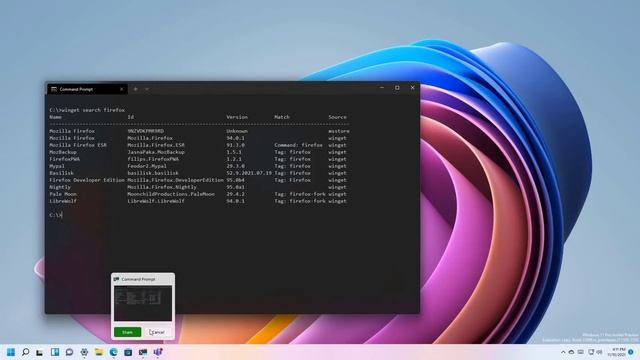Click version '29.4.2' of Pale Moon
The height and width of the screenshot is (360, 640).
236,194
